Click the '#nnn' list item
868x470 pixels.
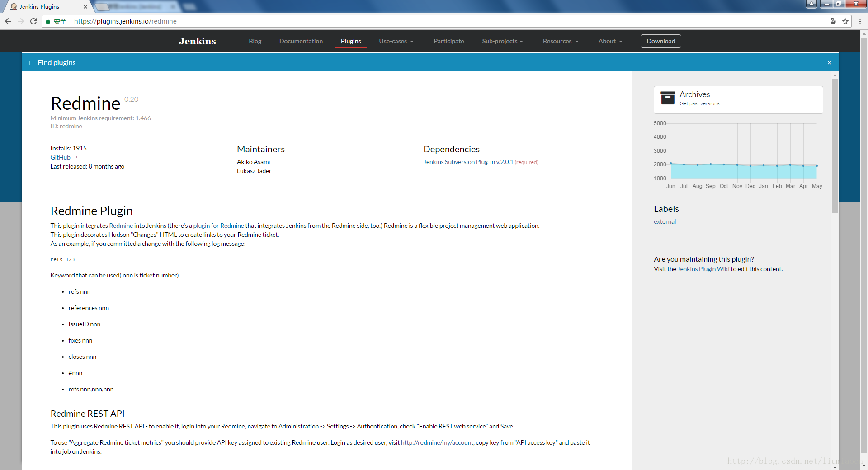click(75, 373)
